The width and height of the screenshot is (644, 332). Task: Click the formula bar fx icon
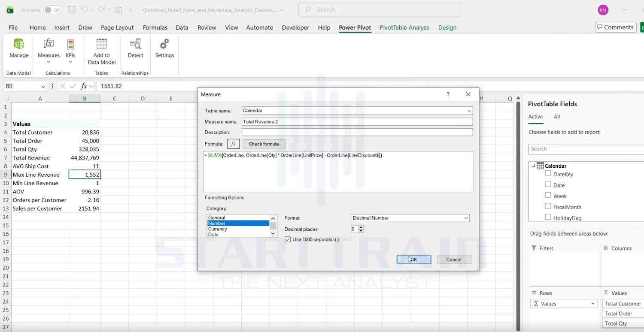pos(84,86)
